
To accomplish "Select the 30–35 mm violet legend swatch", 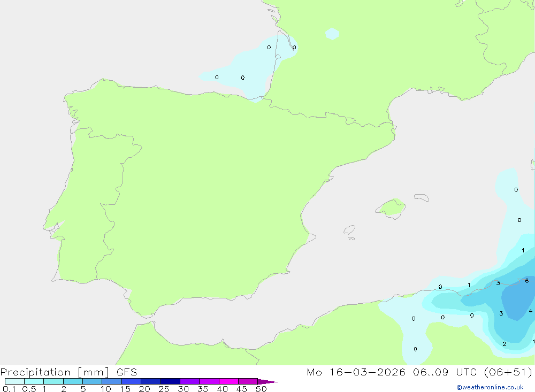I will coord(190,381).
